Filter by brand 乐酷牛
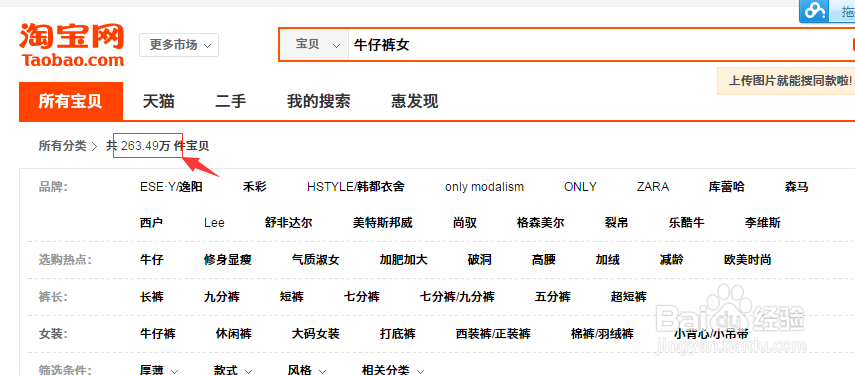855x375 pixels. [687, 223]
